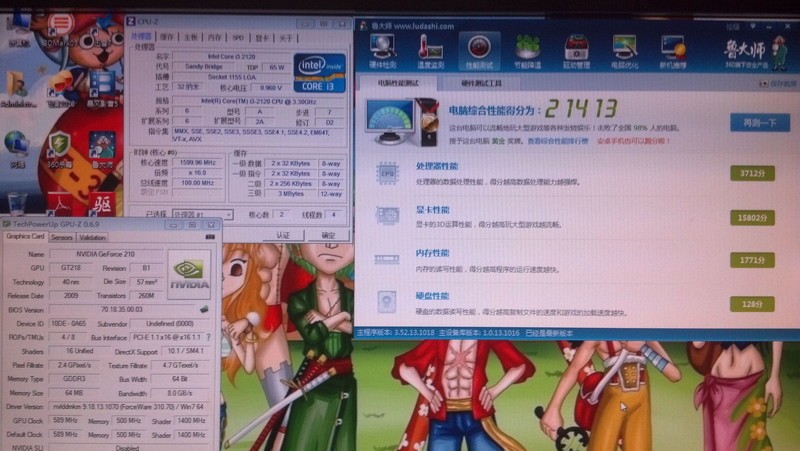800x451 pixels.
Task: Switch to 内存 tab in CPU-Z
Action: 214,37
